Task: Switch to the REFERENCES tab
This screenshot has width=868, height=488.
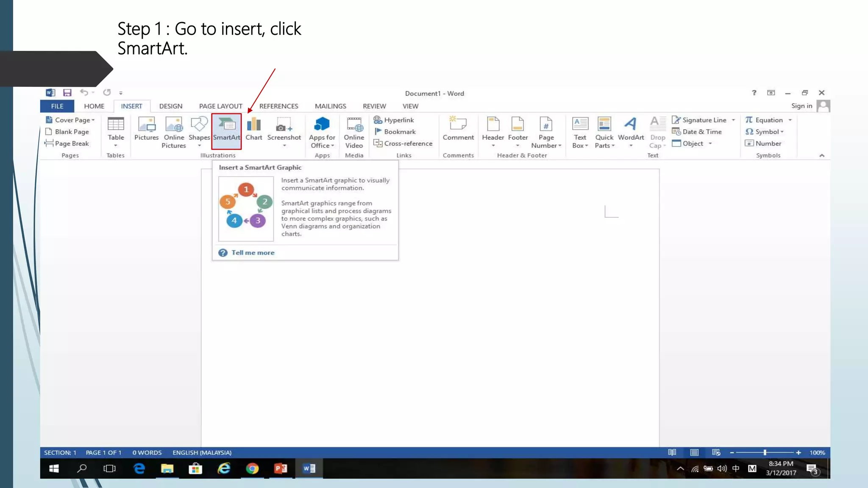Action: click(x=278, y=106)
